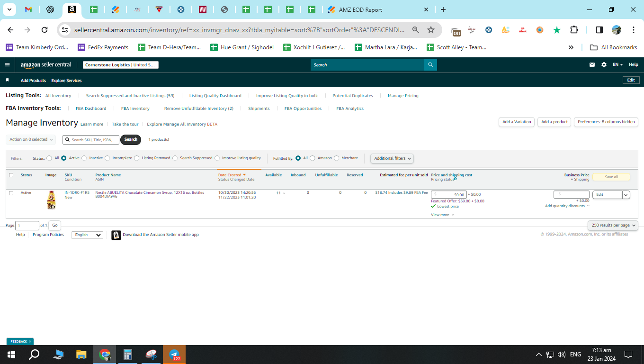Select the Incomplete status radio button
Viewport: 644px width, 364px height.
click(x=107, y=158)
